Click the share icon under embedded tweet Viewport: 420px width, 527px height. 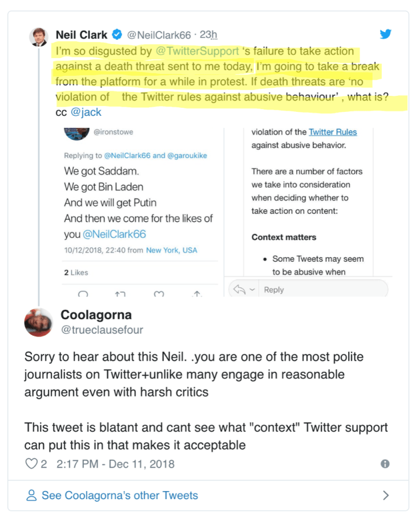pos(197,294)
